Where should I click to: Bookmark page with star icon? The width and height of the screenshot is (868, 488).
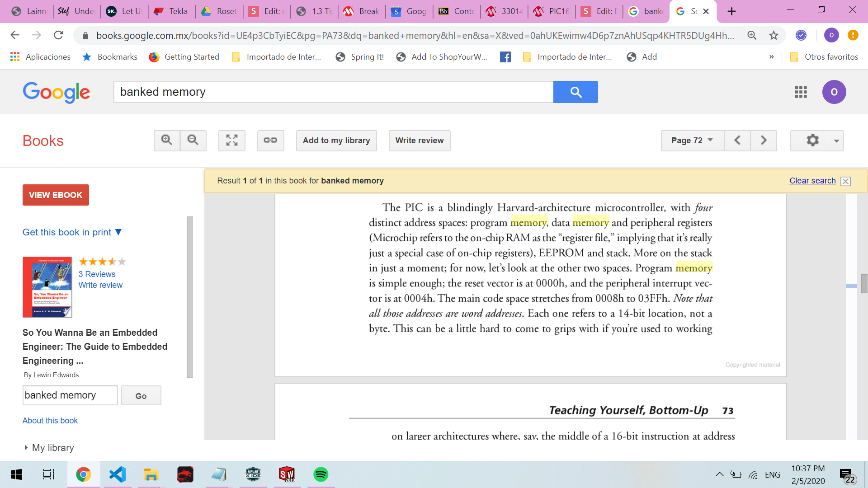click(x=774, y=35)
